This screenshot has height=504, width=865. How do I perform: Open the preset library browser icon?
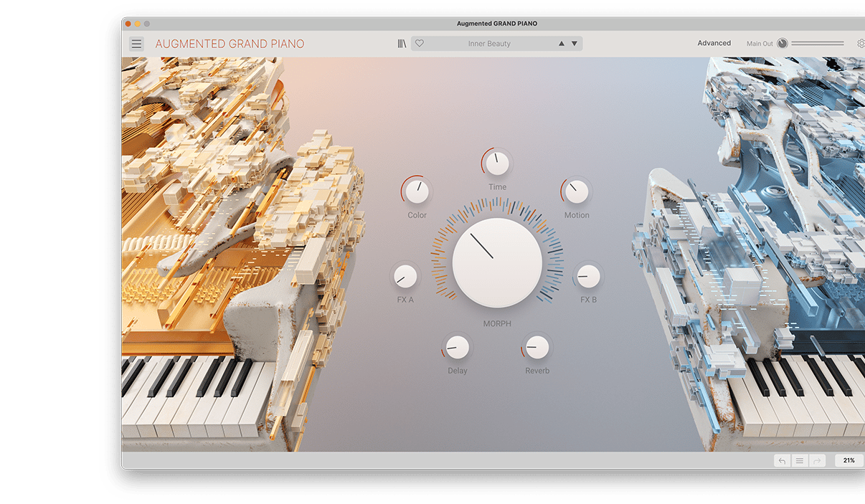[x=402, y=44]
